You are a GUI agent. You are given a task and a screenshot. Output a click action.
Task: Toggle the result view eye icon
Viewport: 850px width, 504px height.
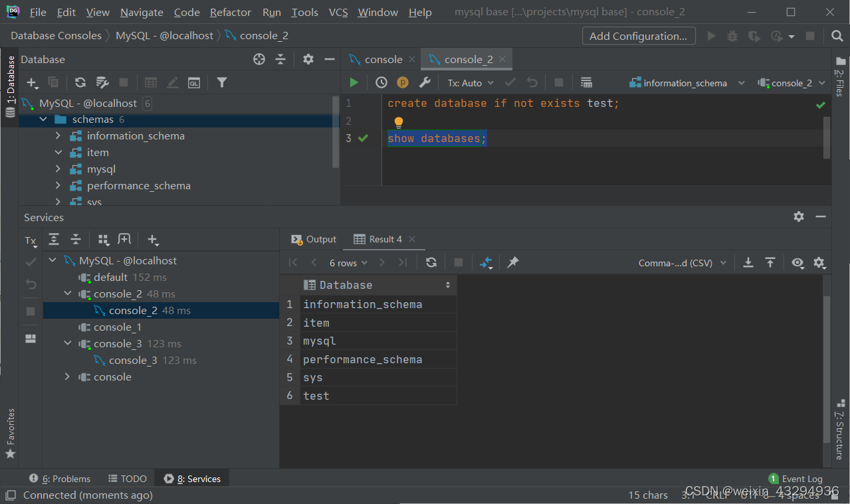click(797, 262)
